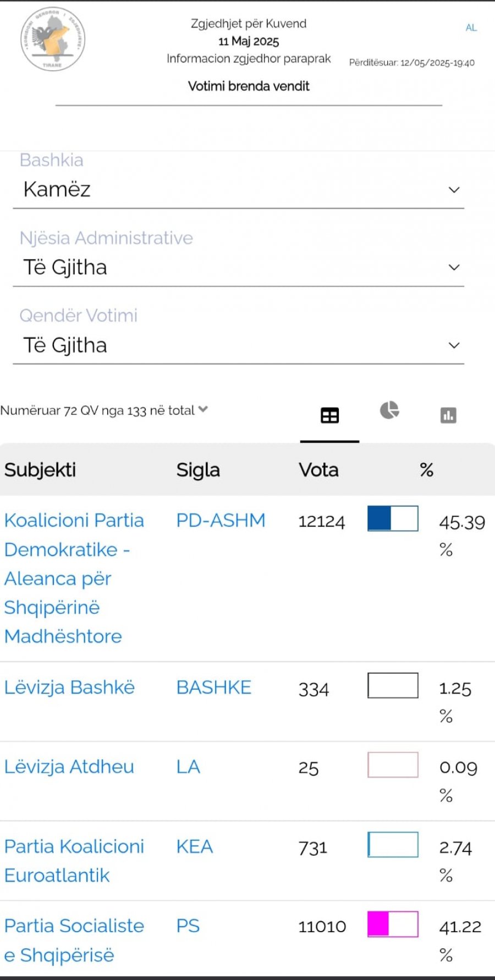Image resolution: width=495 pixels, height=980 pixels.
Task: Click the magenta PS percentage bar
Action: 393,924
